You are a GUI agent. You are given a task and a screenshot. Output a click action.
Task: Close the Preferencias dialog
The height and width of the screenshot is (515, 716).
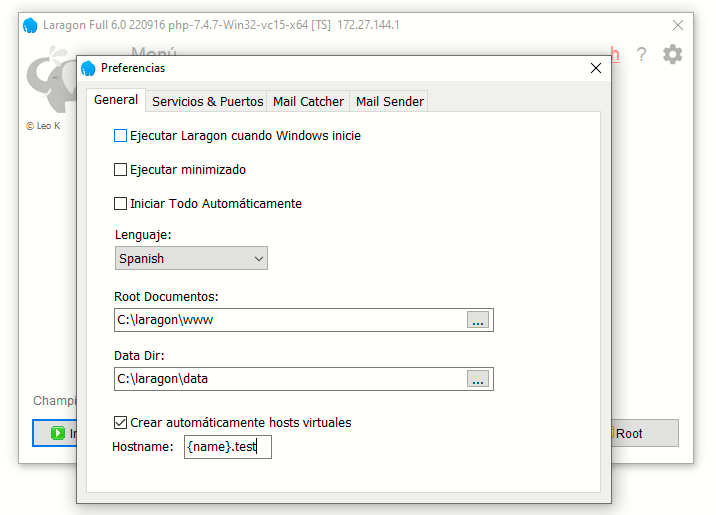pyautogui.click(x=596, y=69)
